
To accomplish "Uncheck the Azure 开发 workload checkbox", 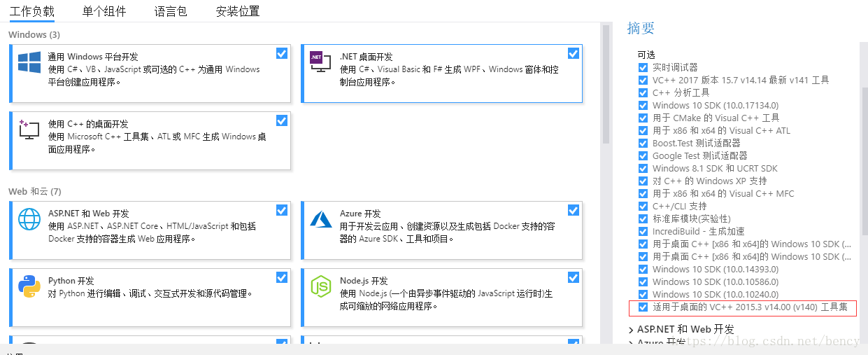I will tap(574, 210).
